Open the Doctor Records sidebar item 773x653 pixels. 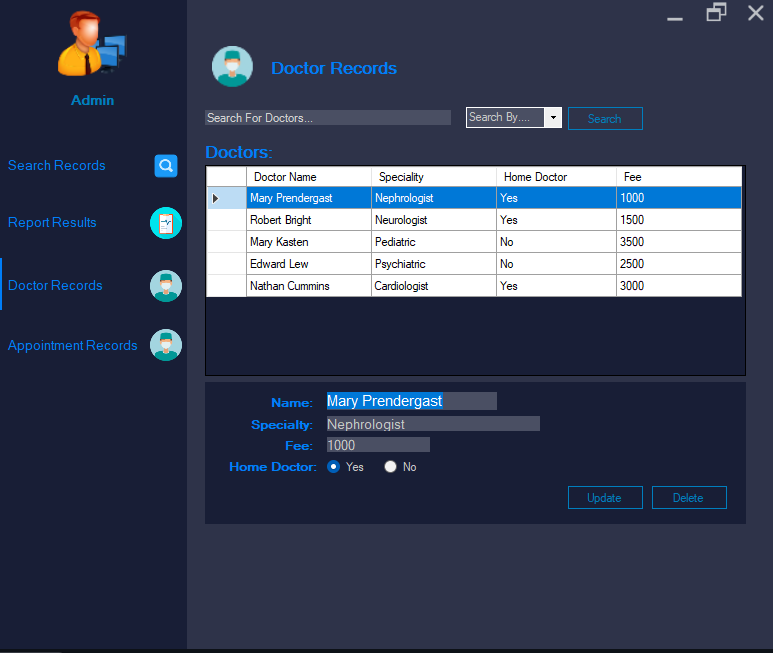[x=55, y=286]
